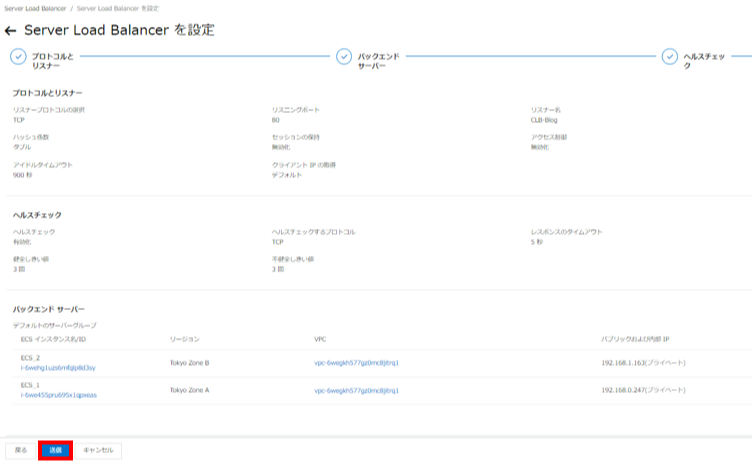Screen dimensions: 752x470
Task: Select the プロトコルとリスナー wizard step label
Action: point(53,61)
